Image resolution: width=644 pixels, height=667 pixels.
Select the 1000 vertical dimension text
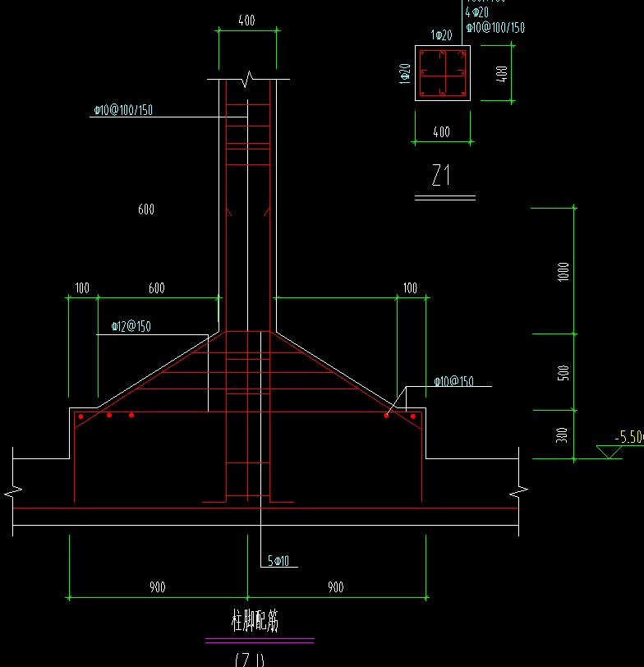click(x=563, y=272)
